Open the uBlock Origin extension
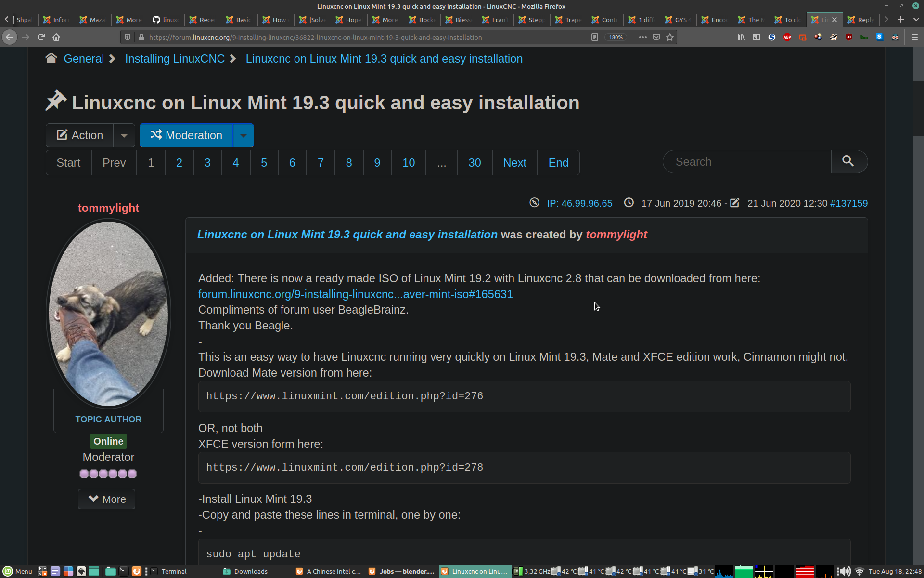The image size is (924, 578). pos(849,37)
